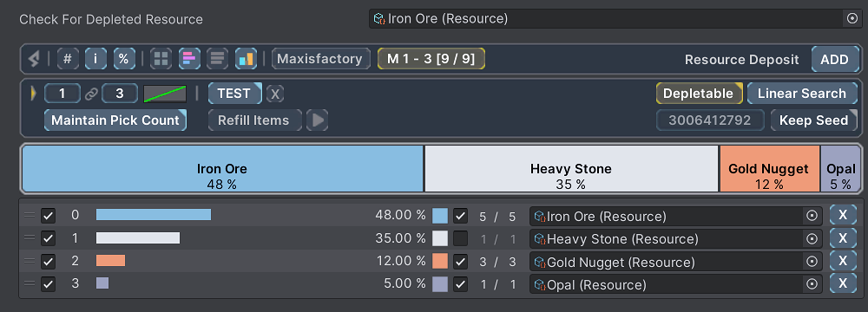Remove the Gold Nugget row with X
868x312 pixels.
[x=843, y=261]
